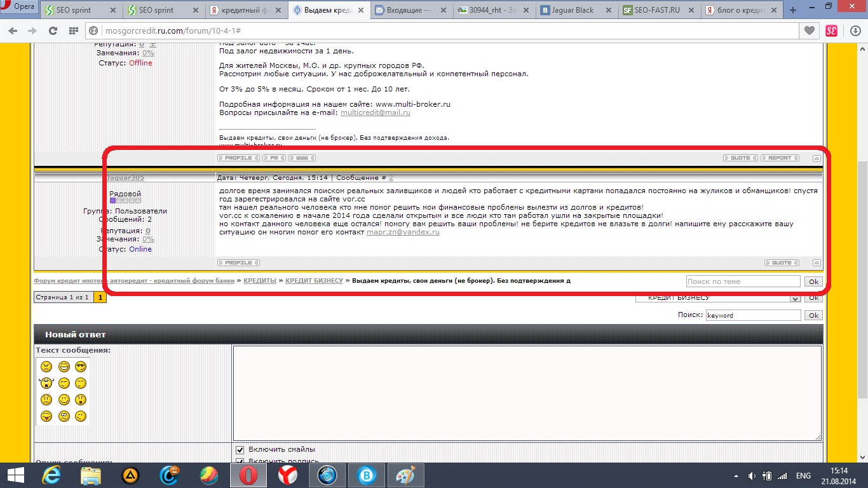The image size is (868, 488).
Task: Add page to bookmarks with heart icon
Action: pyautogui.click(x=809, y=30)
